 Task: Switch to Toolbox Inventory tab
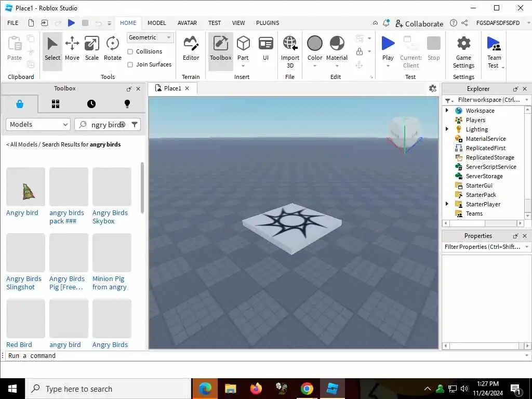(x=56, y=104)
